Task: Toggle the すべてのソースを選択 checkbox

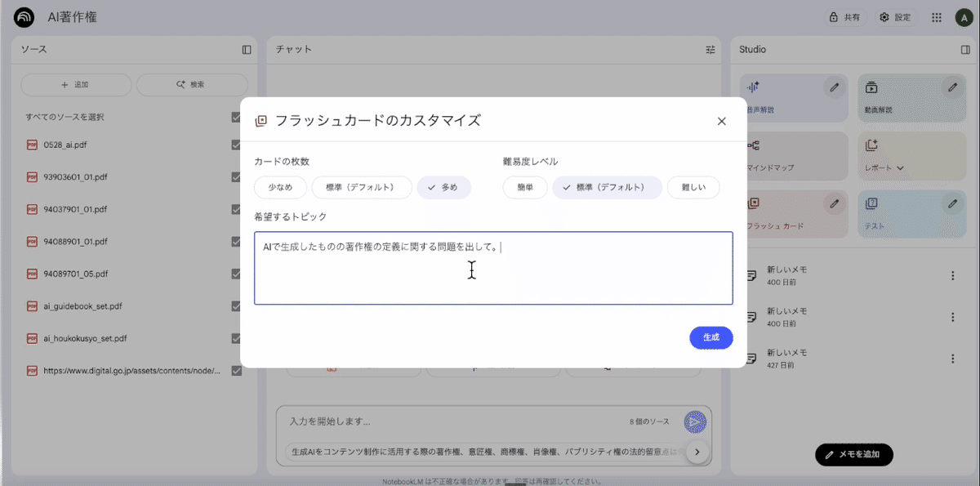Action: [x=236, y=117]
